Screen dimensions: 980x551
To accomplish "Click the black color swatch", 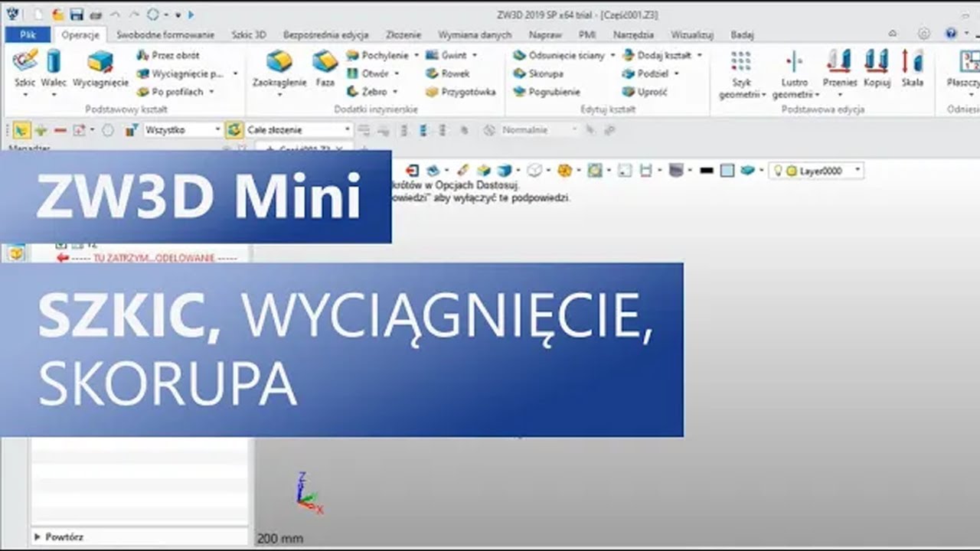I will [707, 171].
